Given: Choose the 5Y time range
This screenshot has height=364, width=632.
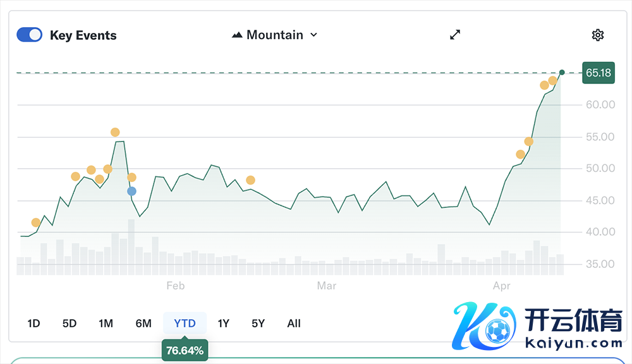Looking at the screenshot, I should 258,324.
